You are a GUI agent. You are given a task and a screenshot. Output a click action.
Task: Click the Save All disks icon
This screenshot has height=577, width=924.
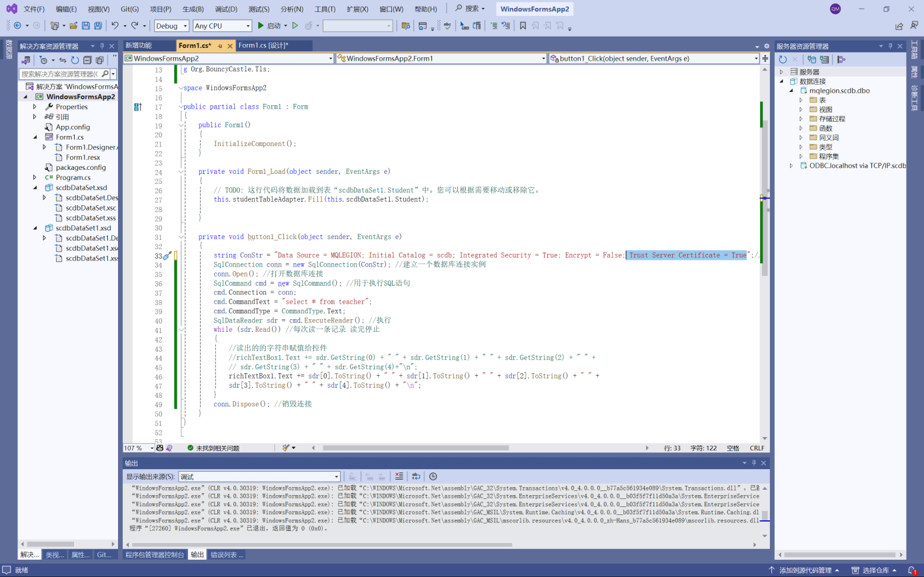[98, 25]
